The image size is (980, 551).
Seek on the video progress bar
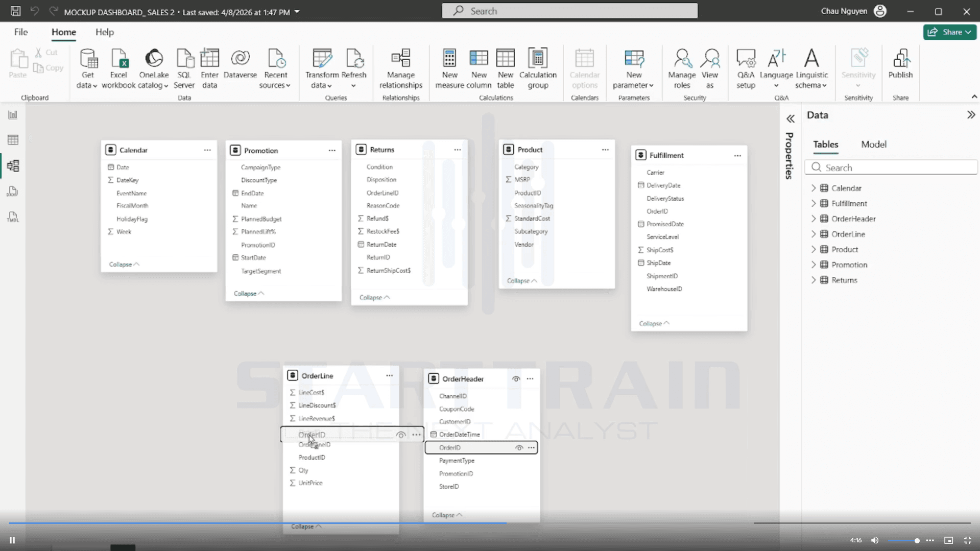[x=490, y=523]
